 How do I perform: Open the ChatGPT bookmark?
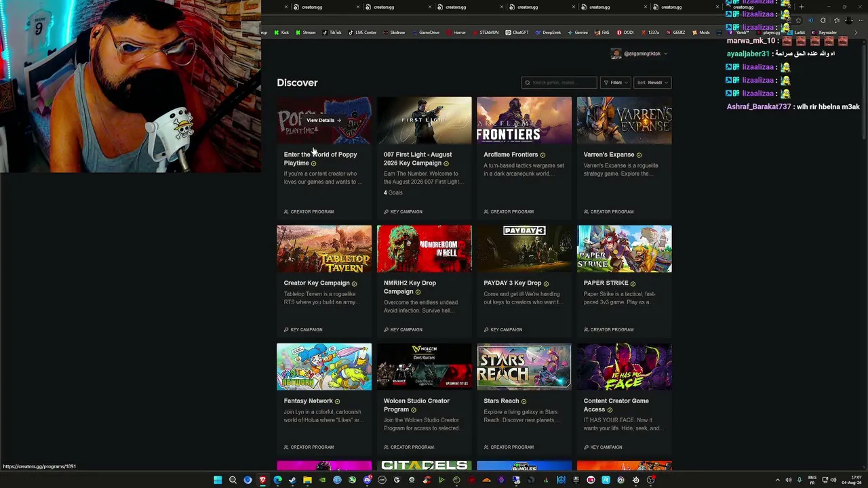click(517, 33)
